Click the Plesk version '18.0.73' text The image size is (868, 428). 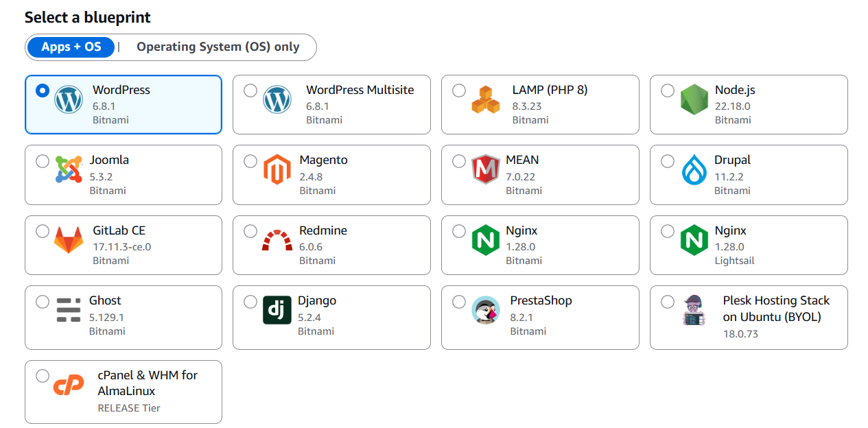coord(740,334)
